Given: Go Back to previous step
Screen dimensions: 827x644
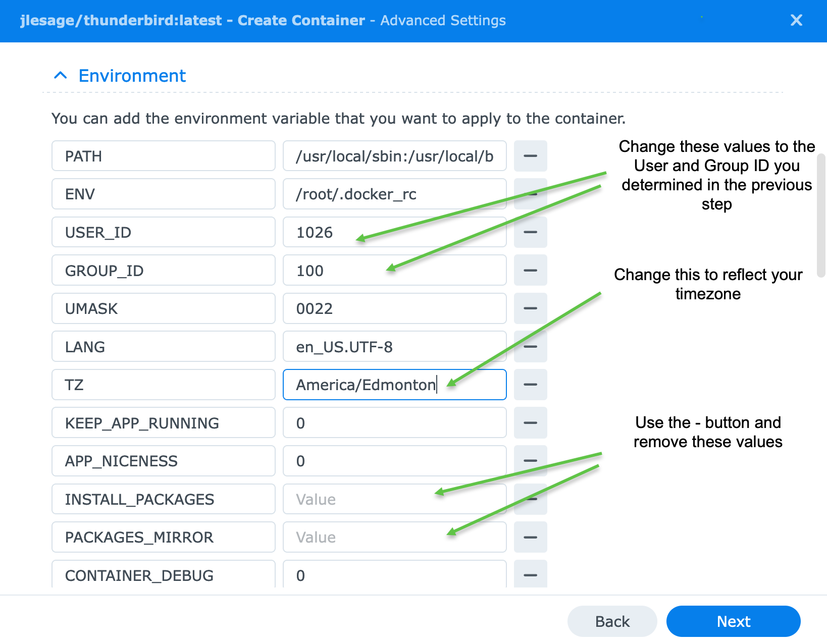Looking at the screenshot, I should (x=612, y=621).
